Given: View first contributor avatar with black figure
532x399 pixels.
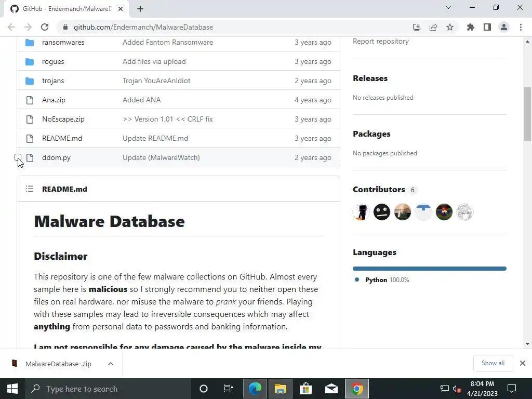Looking at the screenshot, I should [361, 212].
